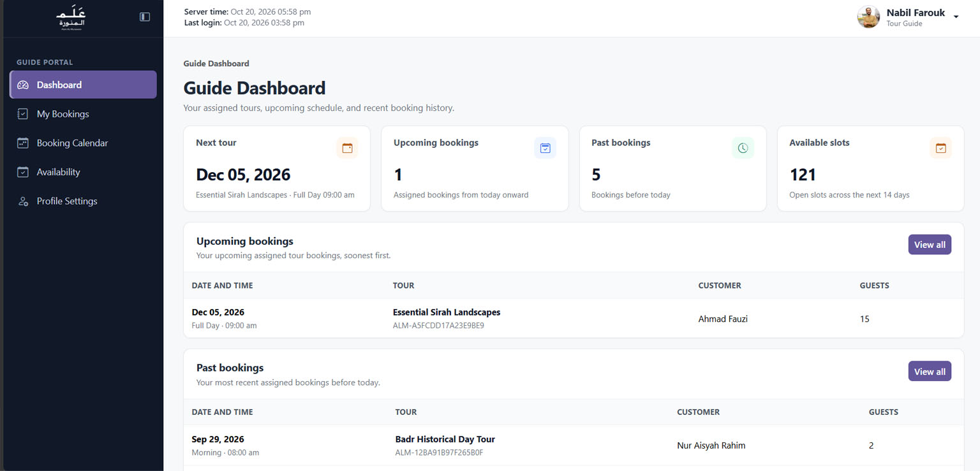The width and height of the screenshot is (980, 471).
Task: Click the Last login text in header
Action: [x=244, y=23]
